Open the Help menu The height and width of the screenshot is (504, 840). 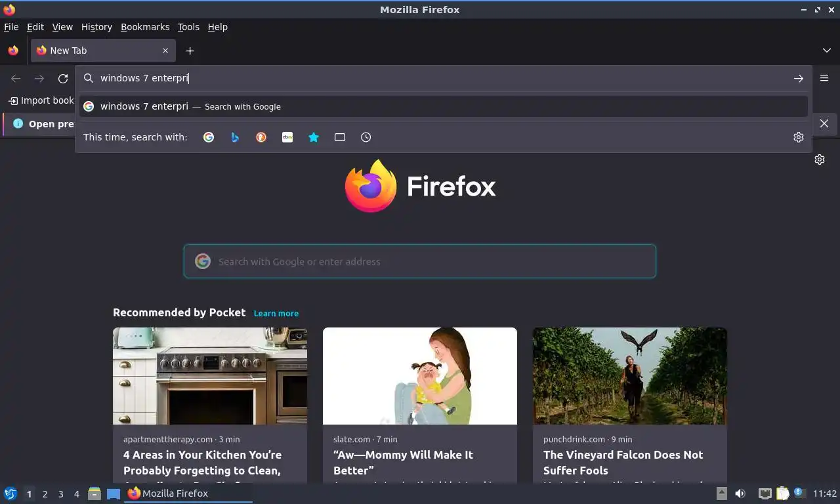click(217, 27)
